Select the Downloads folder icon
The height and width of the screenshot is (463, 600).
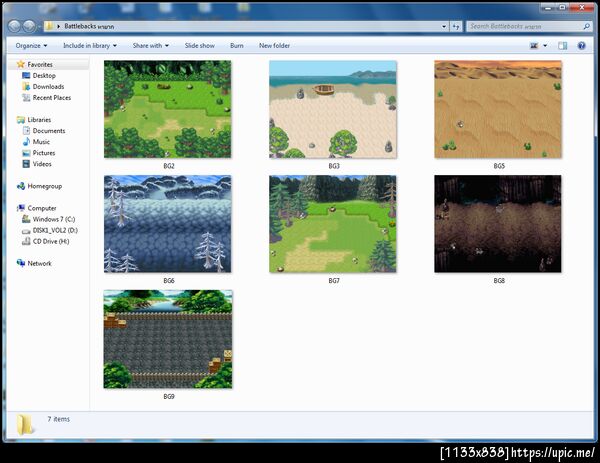point(26,86)
